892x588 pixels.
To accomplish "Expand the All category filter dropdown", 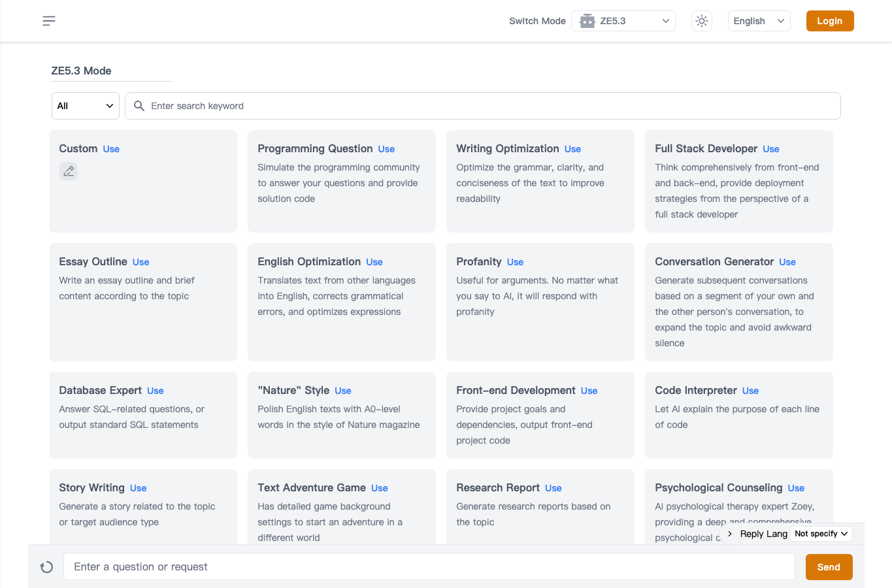I will [86, 106].
